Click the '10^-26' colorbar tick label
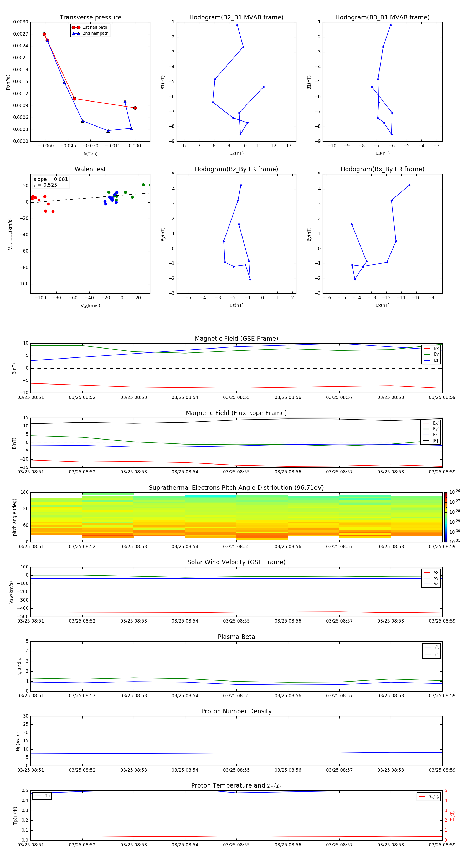Screen dimensions: 473x868 point(455,492)
